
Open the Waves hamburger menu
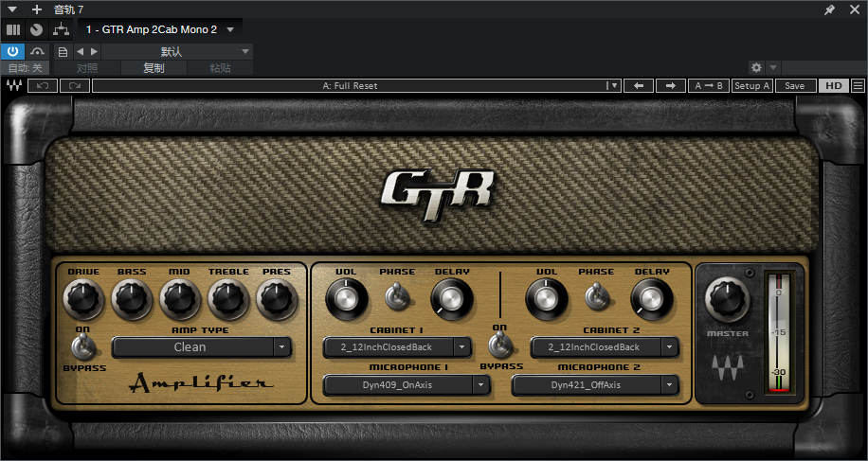(858, 86)
